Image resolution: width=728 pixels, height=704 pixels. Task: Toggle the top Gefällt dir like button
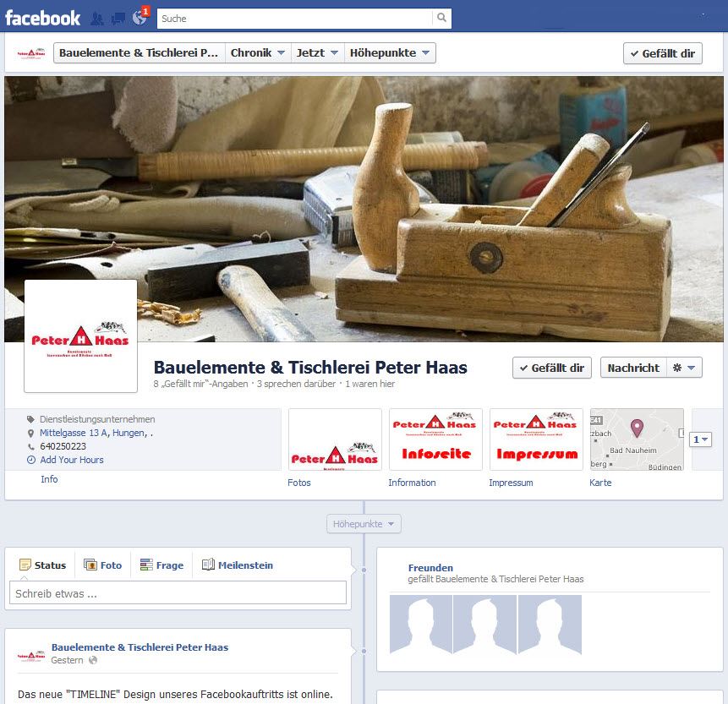(x=662, y=53)
